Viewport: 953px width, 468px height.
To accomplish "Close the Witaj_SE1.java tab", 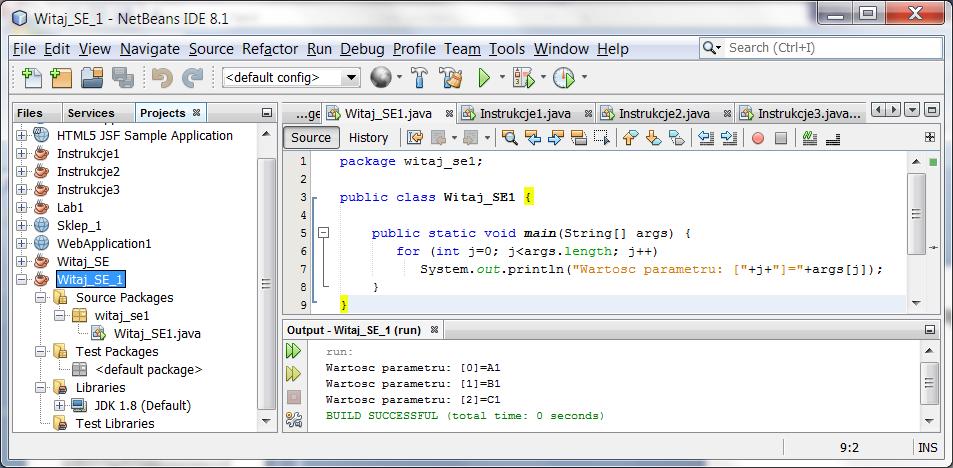I will point(449,114).
